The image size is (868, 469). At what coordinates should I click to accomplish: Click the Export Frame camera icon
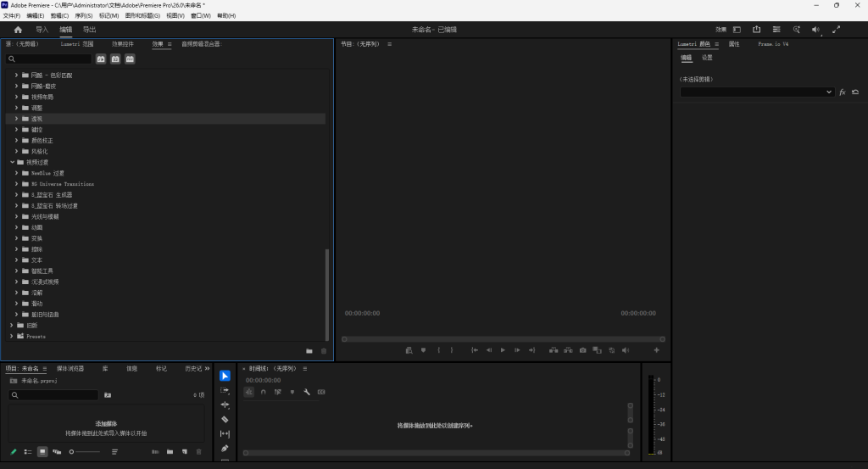click(583, 350)
